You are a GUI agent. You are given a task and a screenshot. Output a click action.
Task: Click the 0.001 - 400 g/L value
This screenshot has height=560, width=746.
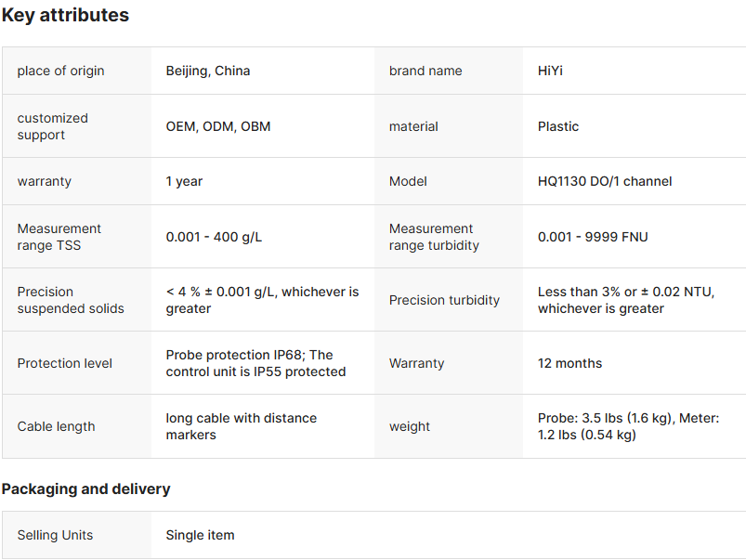pyautogui.click(x=214, y=237)
